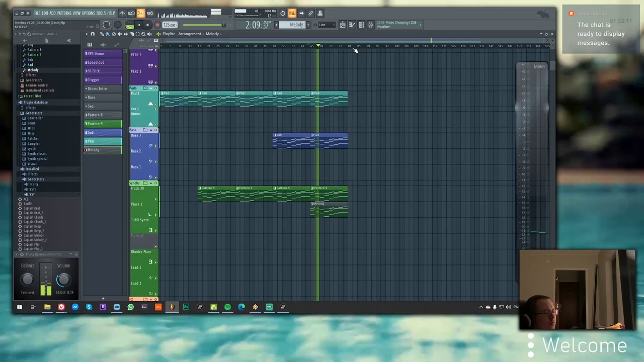Screen dimensions: 644x362
Task: Click the Fruity Balance Volume knob
Action: coord(63,280)
